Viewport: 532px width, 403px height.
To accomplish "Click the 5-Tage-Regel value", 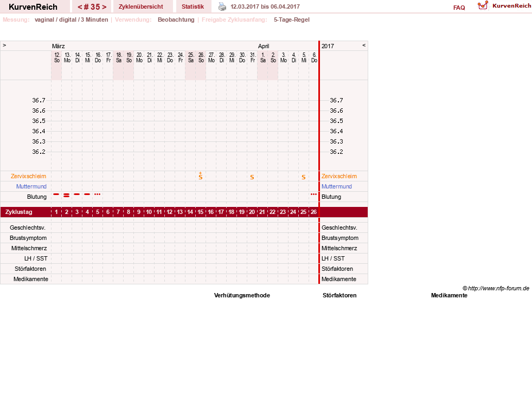I will [x=292, y=19].
